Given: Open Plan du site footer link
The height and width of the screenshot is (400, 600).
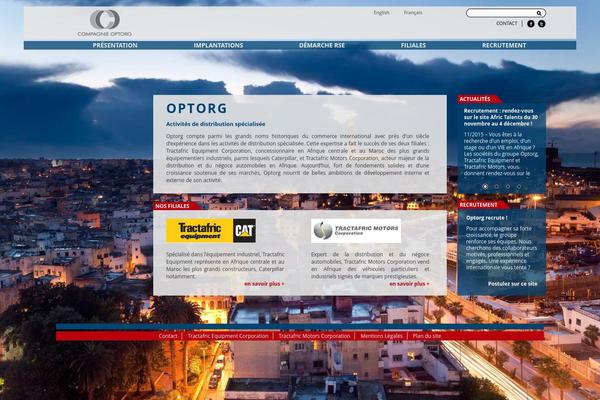Looking at the screenshot, I should click(427, 336).
